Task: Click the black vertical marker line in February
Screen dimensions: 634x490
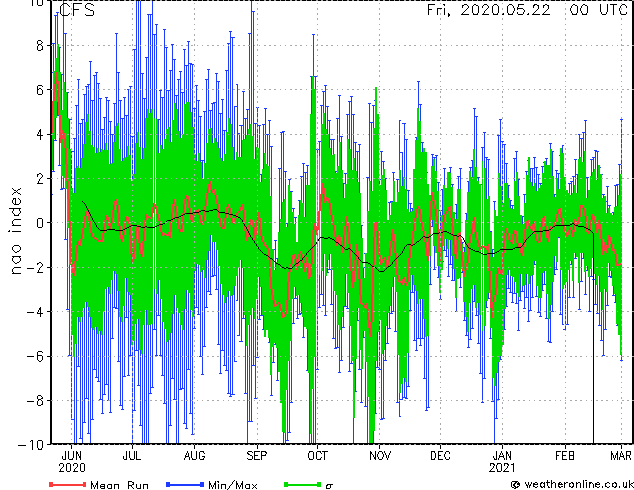Action: coord(593,339)
